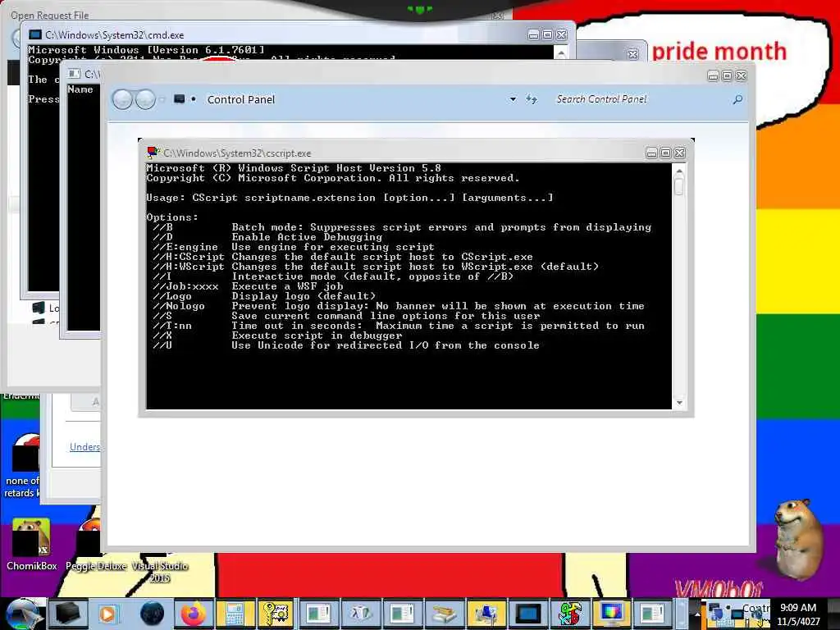Open the colorful monitor taskbar icon

pos(612,614)
